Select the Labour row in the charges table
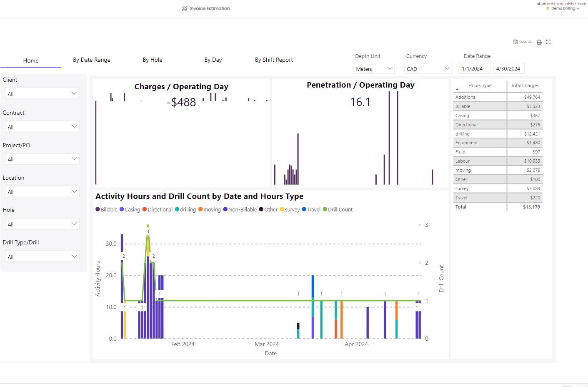Screen dimensions: 588x387 pyautogui.click(x=479, y=161)
